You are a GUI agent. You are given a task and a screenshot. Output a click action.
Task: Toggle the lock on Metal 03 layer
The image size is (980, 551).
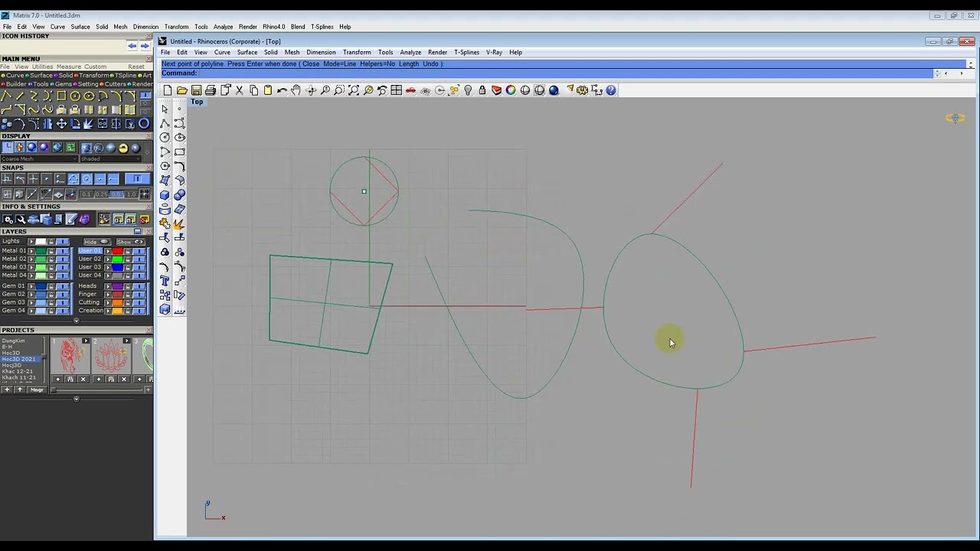51,267
